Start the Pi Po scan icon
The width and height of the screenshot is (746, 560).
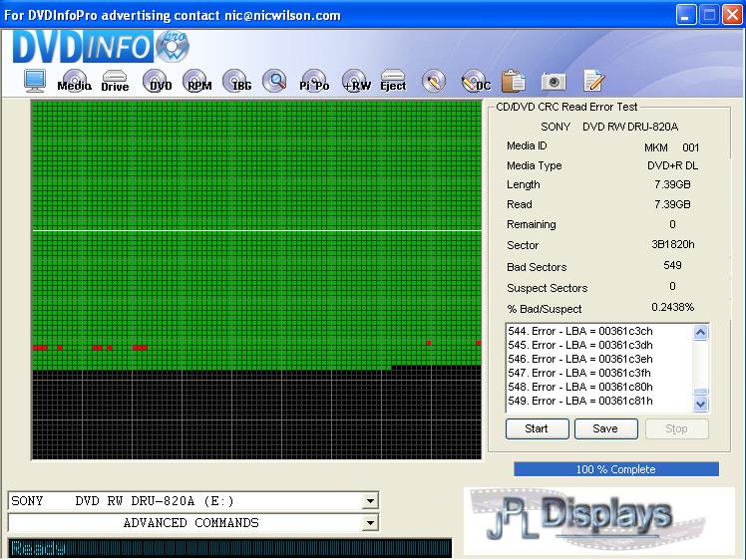(x=314, y=81)
